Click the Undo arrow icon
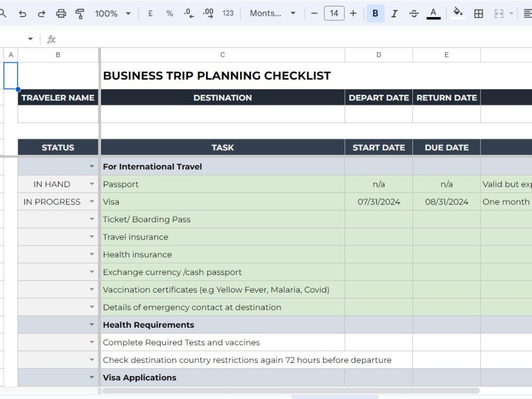 tap(22, 14)
